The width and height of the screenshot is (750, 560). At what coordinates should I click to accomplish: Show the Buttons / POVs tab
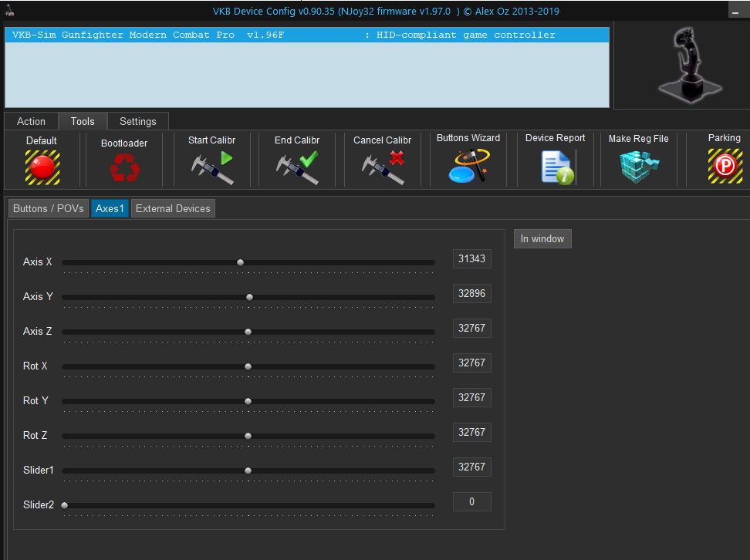click(x=47, y=208)
